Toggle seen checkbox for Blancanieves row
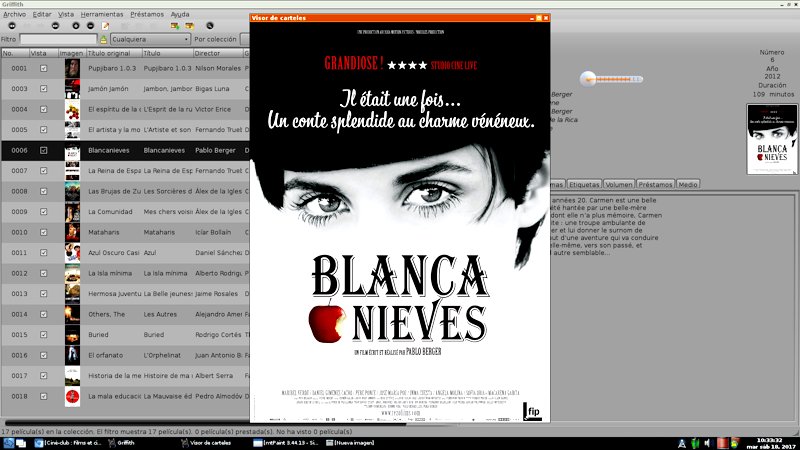Image resolution: width=800 pixels, height=450 pixels. click(x=43, y=151)
